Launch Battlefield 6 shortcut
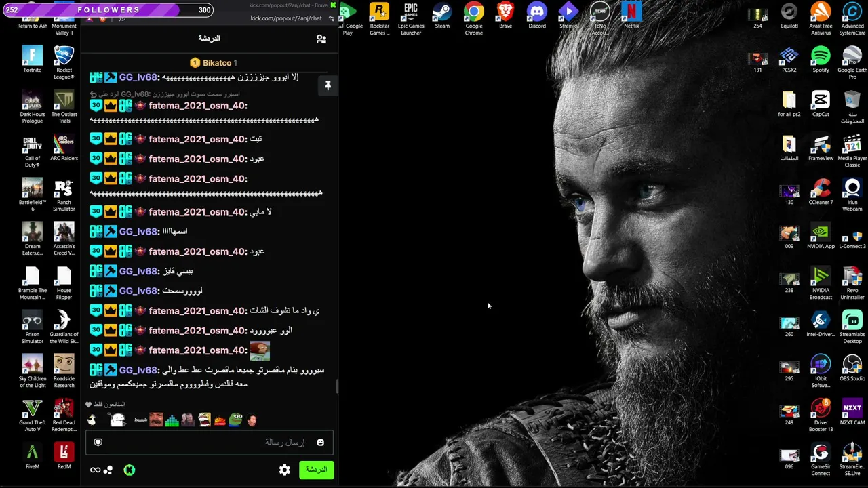The width and height of the screenshot is (868, 488). pyautogui.click(x=33, y=195)
